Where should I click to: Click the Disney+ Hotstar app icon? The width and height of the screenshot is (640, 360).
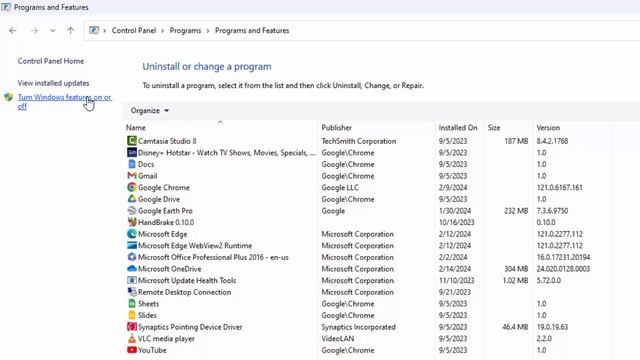131,153
